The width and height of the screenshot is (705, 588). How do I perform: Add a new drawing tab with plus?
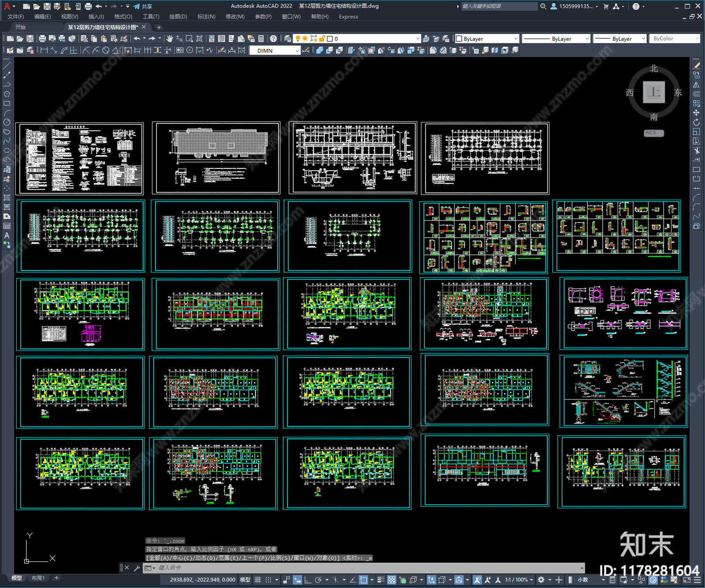(159, 27)
